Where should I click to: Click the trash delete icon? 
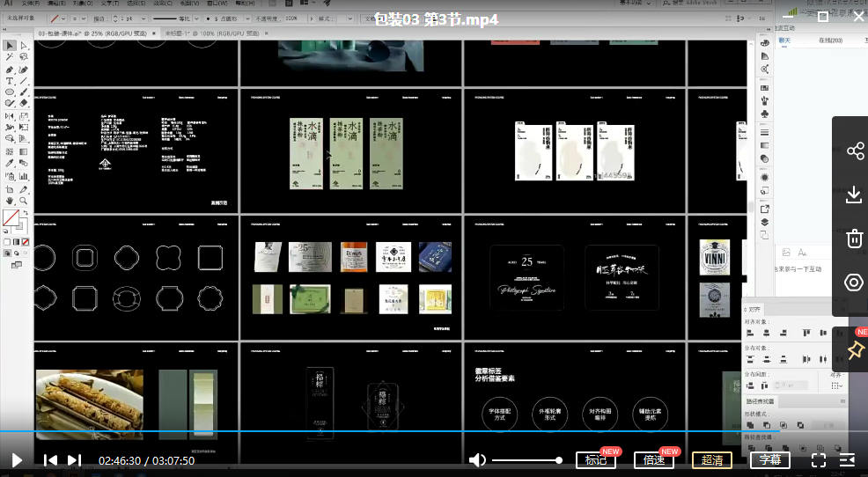(854, 238)
